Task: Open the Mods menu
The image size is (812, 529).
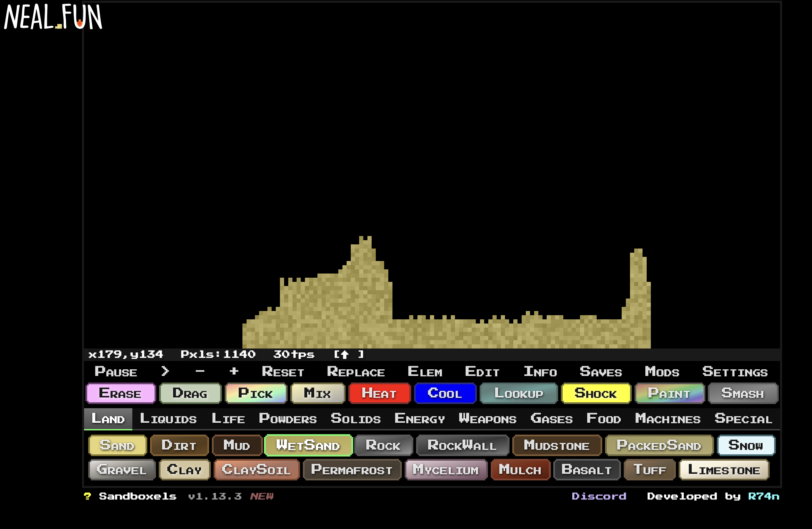Action: point(662,372)
